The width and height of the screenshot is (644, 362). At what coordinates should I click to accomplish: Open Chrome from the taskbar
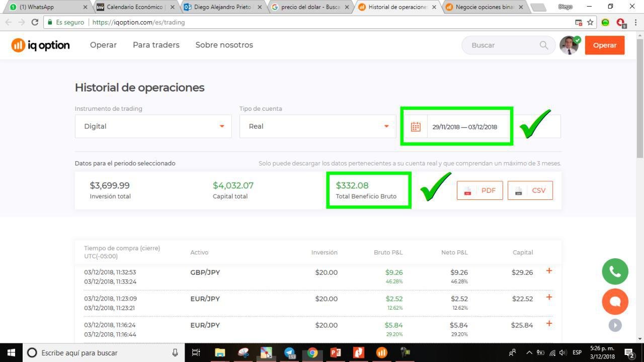coord(312,352)
